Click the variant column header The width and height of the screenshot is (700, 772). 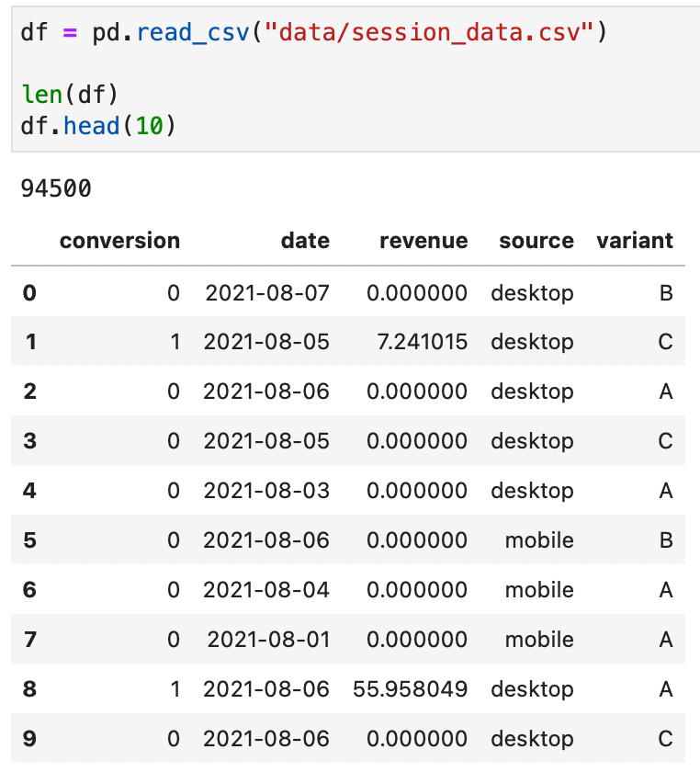tap(634, 241)
